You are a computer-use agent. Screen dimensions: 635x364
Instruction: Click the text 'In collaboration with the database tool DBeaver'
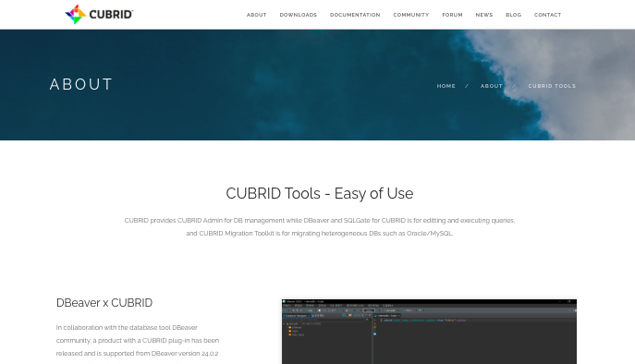click(127, 328)
